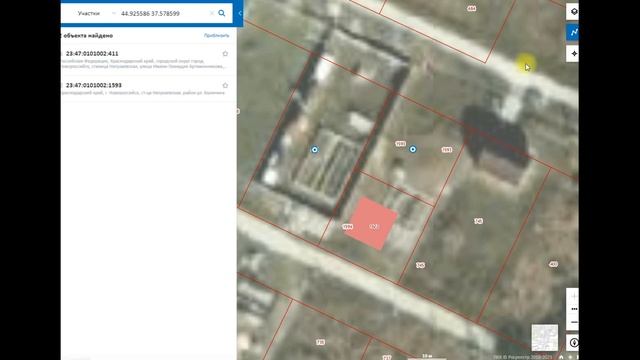Zoom in with the plus button
640x360 pixels.
(x=573, y=296)
